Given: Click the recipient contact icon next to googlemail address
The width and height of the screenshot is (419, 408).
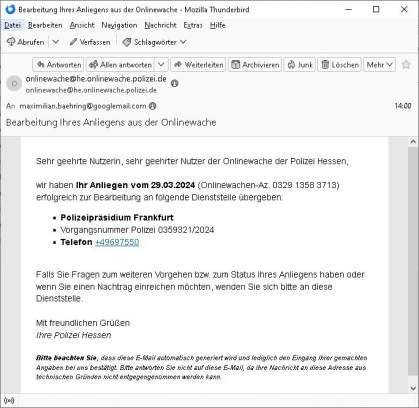Looking at the screenshot, I should [x=152, y=106].
